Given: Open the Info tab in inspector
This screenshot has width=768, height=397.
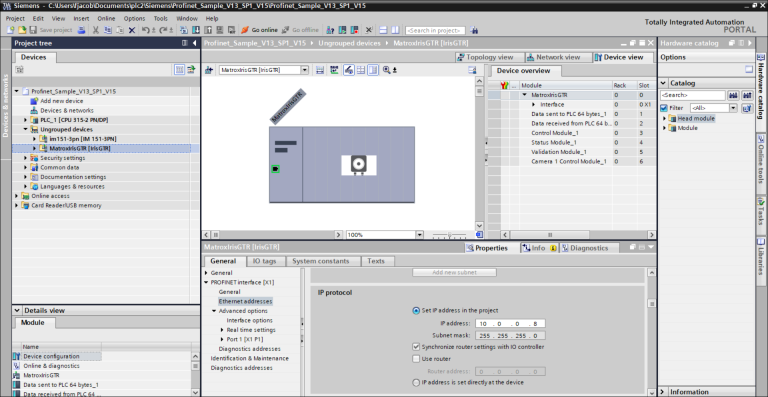Looking at the screenshot, I should point(539,248).
